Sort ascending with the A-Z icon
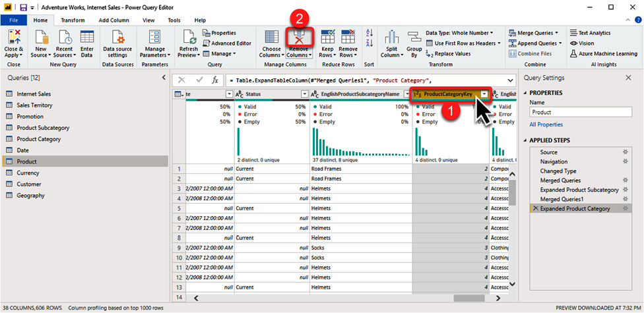644x313 pixels. (370, 33)
